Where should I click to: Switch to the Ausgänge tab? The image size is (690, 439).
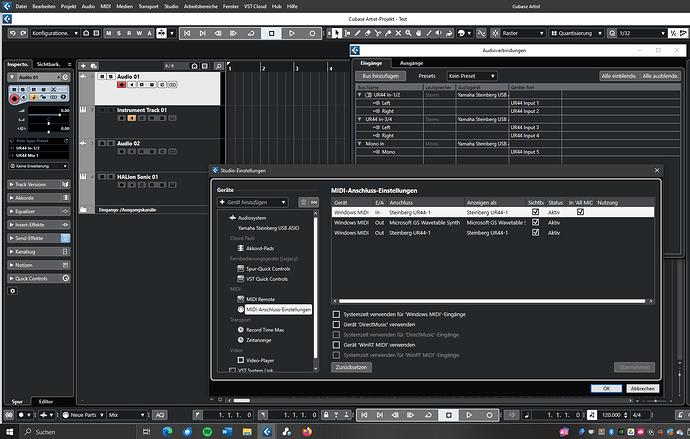(x=412, y=63)
